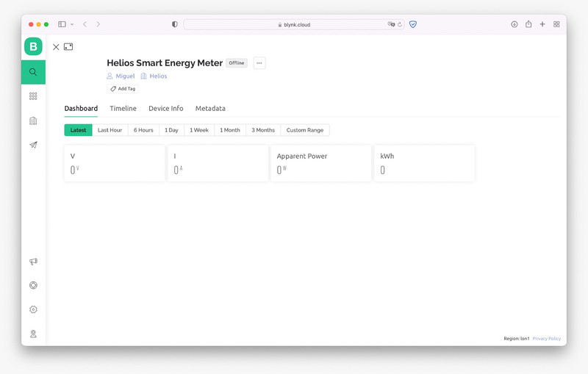Click the I current widget card
The width and height of the screenshot is (588, 374).
218,163
